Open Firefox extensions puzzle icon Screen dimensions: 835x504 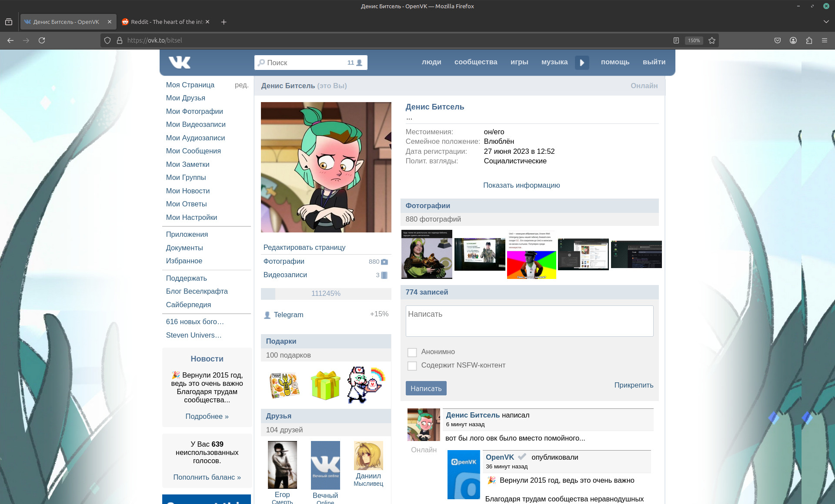click(809, 40)
